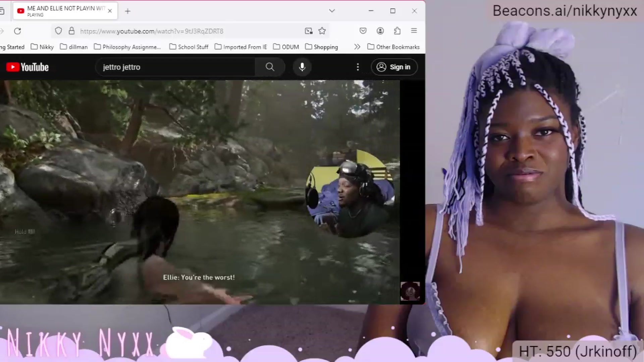The height and width of the screenshot is (362, 644).
Task: Open the Firefox account icon
Action: coord(380,31)
